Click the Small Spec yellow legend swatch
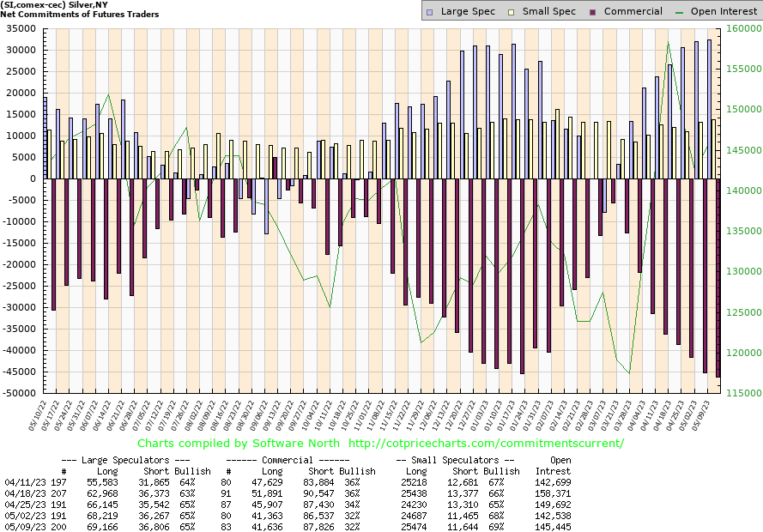Screen dimensions: 763x532 coord(512,12)
